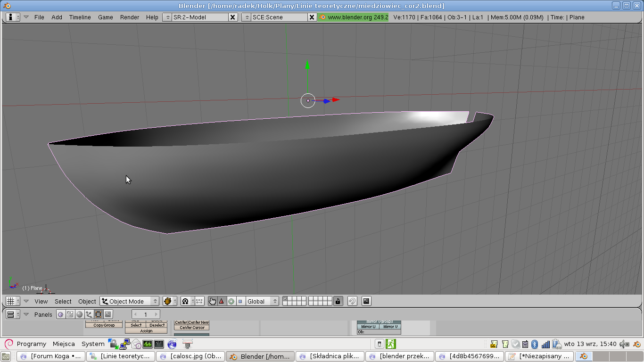Open the Scene context image icon
This screenshot has width=644, height=362.
click(x=107, y=314)
